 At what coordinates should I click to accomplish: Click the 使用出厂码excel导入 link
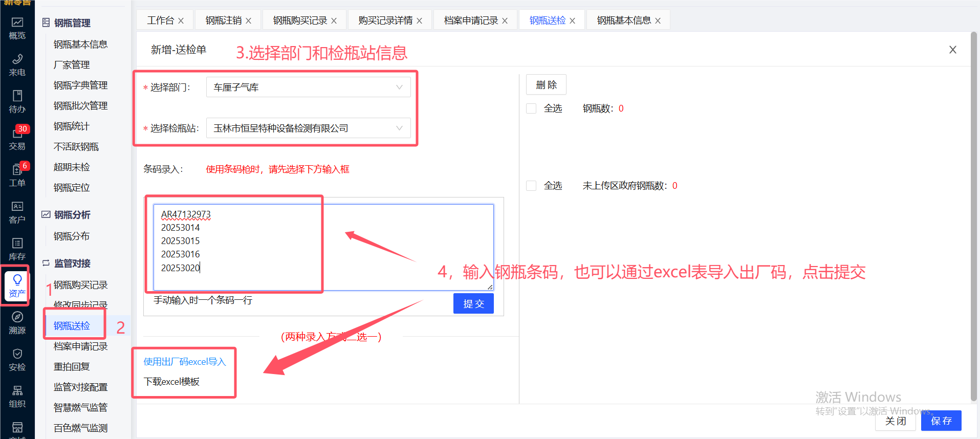[x=184, y=362]
